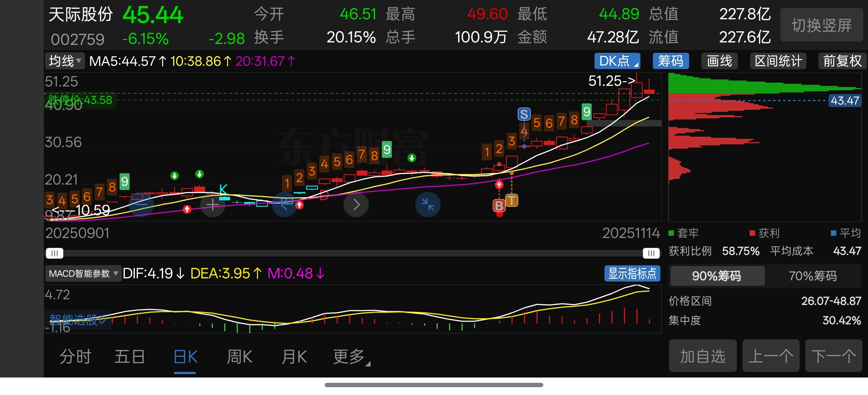Select the 70%筹码 option
The image size is (868, 395).
click(x=812, y=276)
